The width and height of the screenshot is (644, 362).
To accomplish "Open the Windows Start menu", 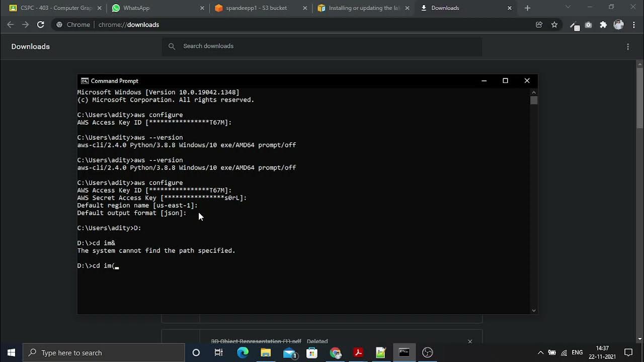I will [11, 352].
